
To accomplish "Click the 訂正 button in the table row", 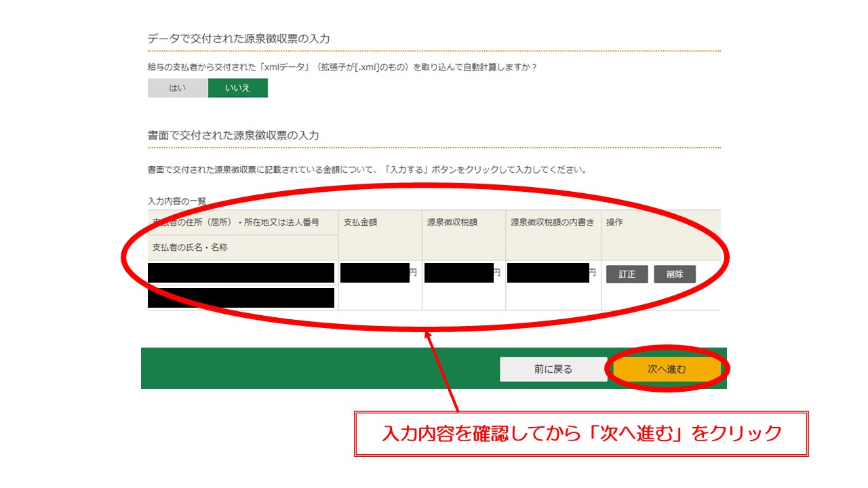I will [627, 274].
